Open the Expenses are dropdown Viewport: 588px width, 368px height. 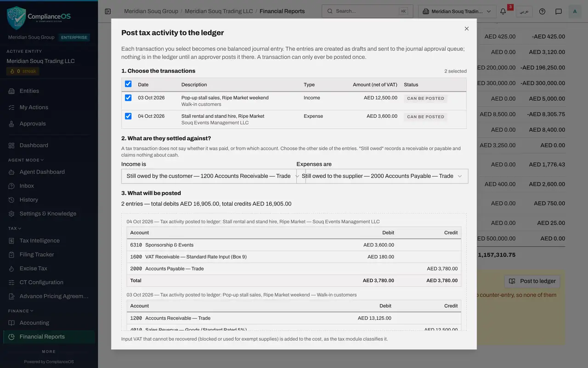[382, 176]
